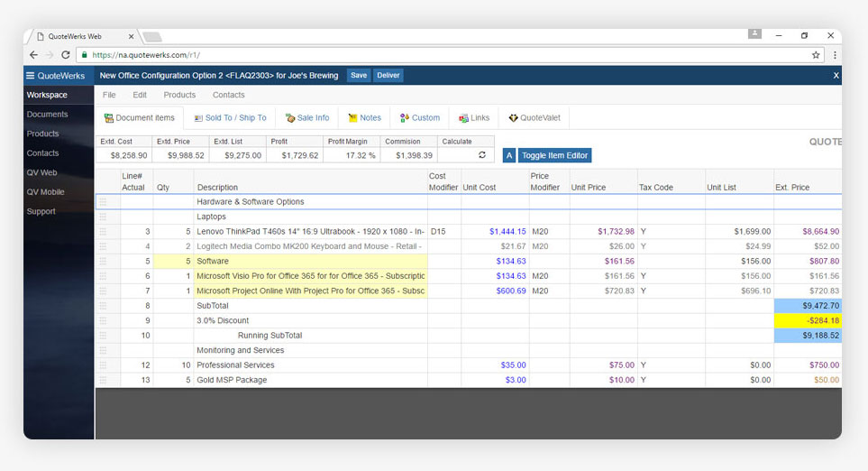Switch to Custom tab
The width and height of the screenshot is (868, 471).
(x=420, y=118)
